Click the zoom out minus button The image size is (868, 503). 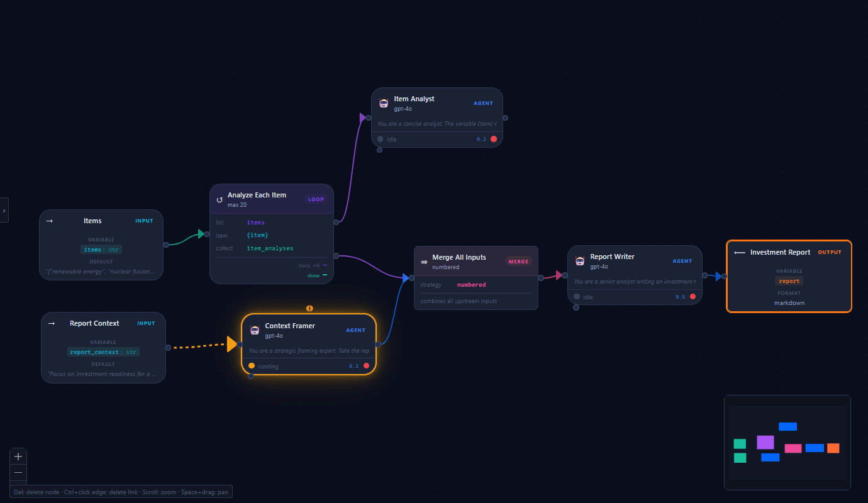[x=18, y=472]
